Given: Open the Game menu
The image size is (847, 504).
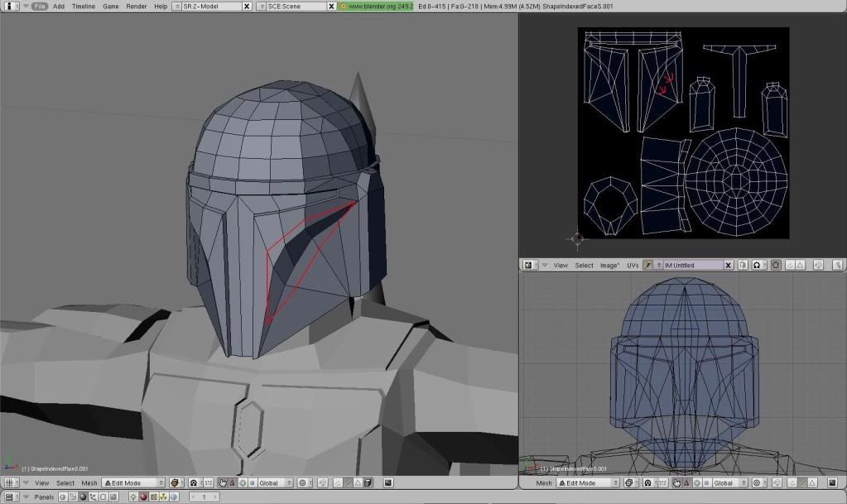Looking at the screenshot, I should 110,6.
